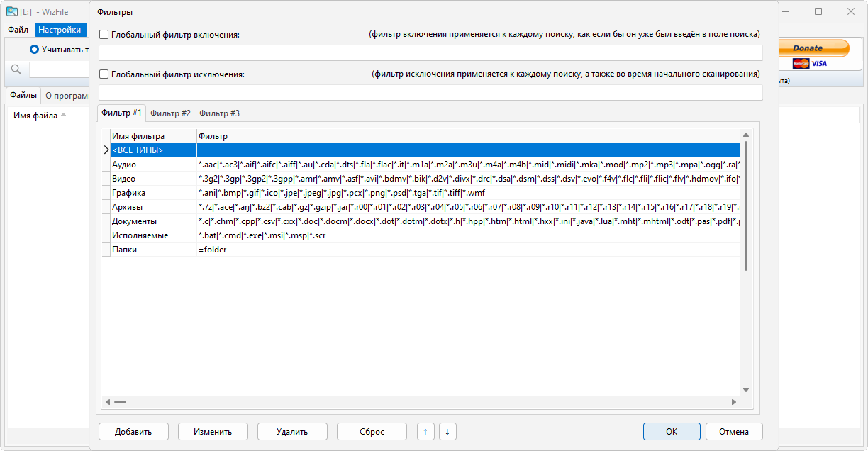This screenshot has width=868, height=451.
Task: Move filter down with the arrow button
Action: point(447,431)
